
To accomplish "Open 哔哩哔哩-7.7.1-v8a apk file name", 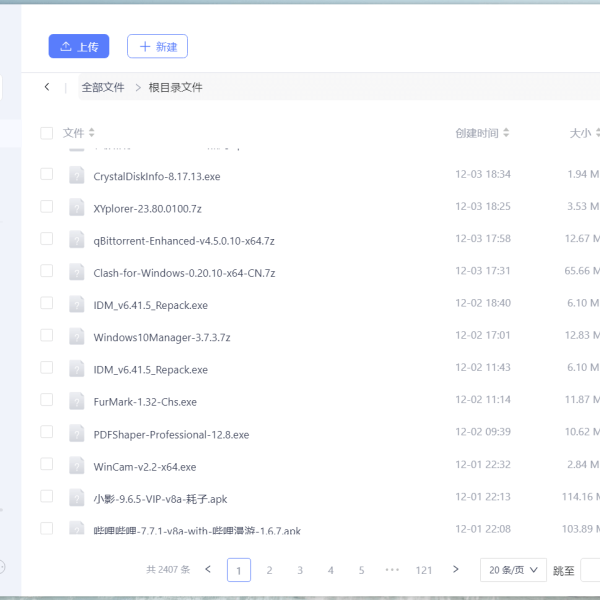I will (197, 530).
